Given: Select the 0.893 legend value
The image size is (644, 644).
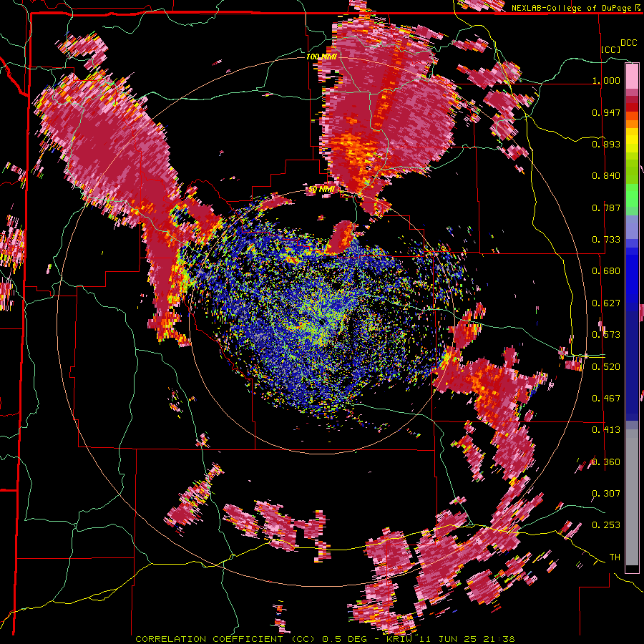Looking at the screenshot, I should [x=606, y=144].
